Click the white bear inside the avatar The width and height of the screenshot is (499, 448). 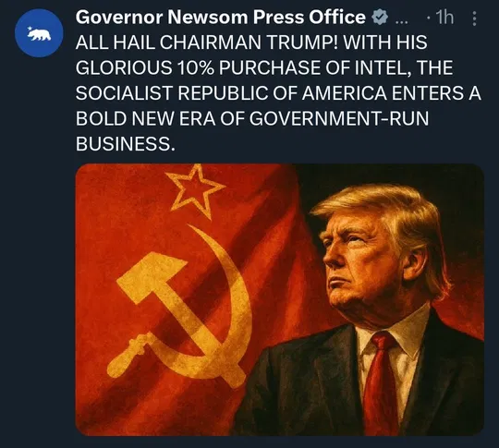[40, 35]
